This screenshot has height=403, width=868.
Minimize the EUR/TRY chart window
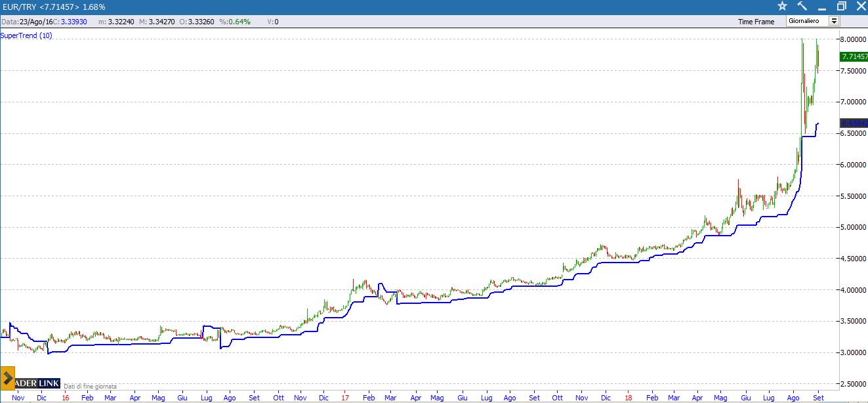pyautogui.click(x=821, y=6)
